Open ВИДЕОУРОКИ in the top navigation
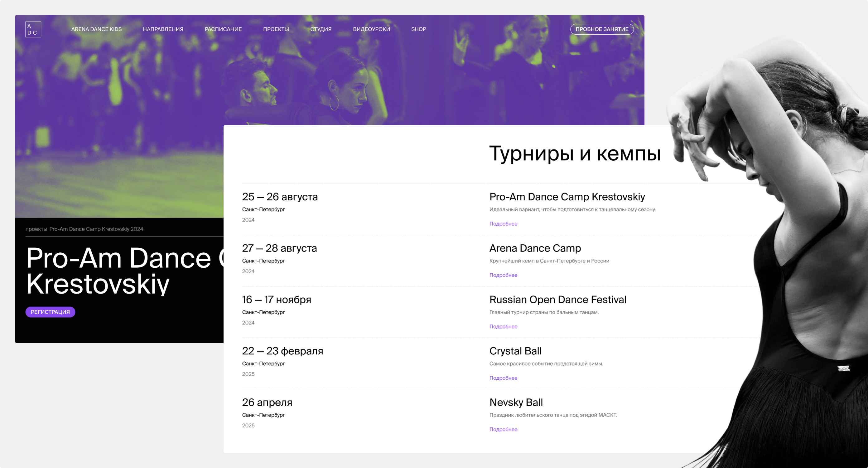This screenshot has height=468, width=868. click(371, 29)
